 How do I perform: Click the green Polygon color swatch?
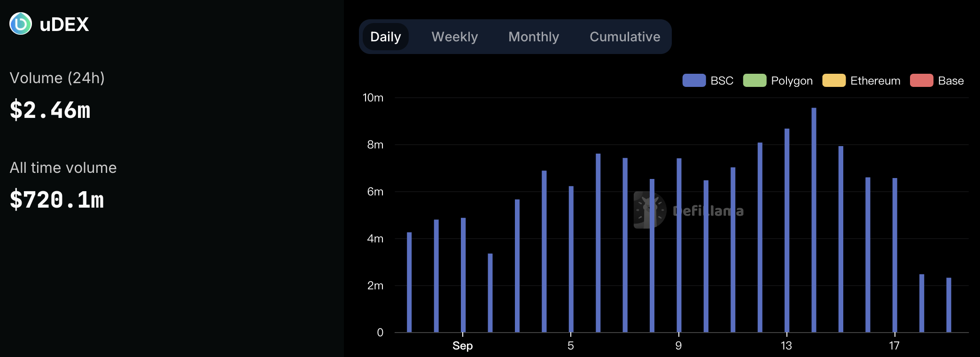tap(754, 80)
